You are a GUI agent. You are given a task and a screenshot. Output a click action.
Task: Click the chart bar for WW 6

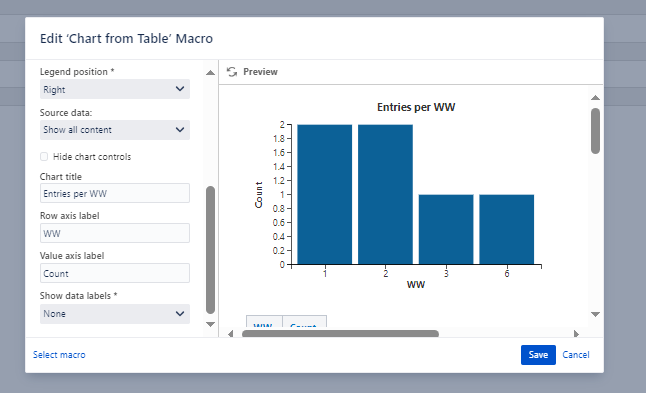tap(507, 229)
